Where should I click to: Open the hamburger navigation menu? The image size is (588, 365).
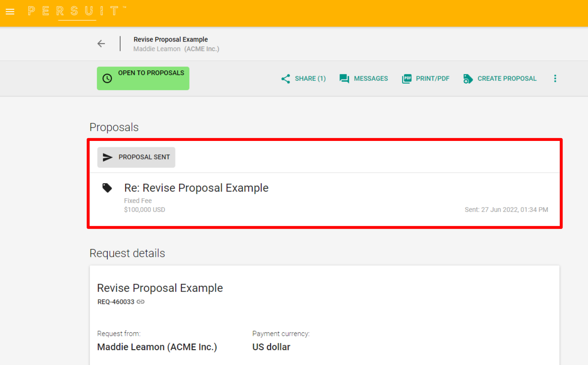(x=10, y=12)
